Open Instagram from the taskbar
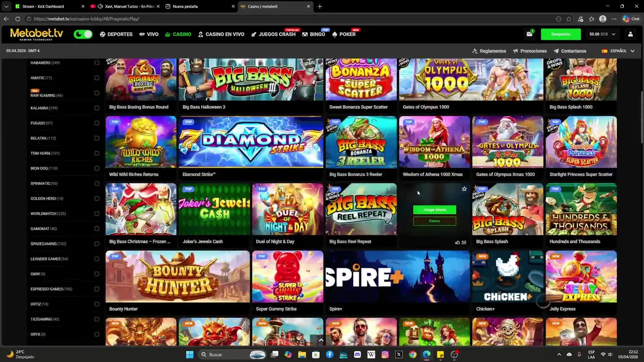 [385, 354]
